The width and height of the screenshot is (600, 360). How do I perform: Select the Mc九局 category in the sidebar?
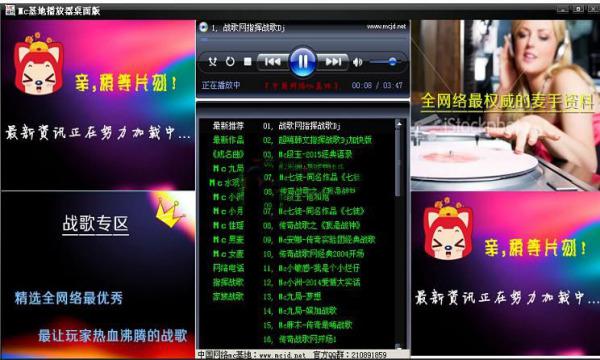[x=228, y=168]
